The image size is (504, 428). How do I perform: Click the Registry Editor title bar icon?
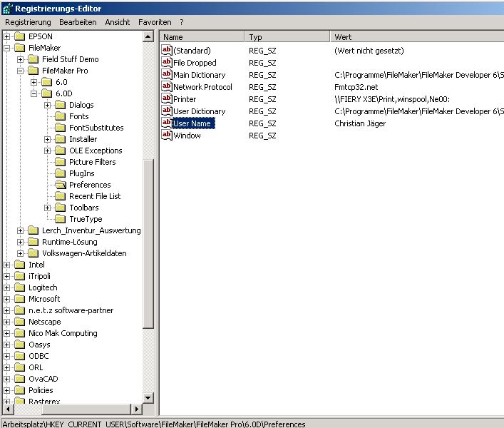(x=7, y=9)
